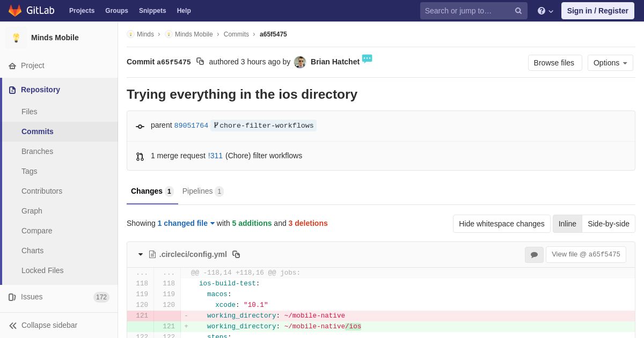Image resolution: width=644 pixels, height=338 pixels.
Task: Click the Minds breadcrumb avatar icon
Action: [130, 34]
